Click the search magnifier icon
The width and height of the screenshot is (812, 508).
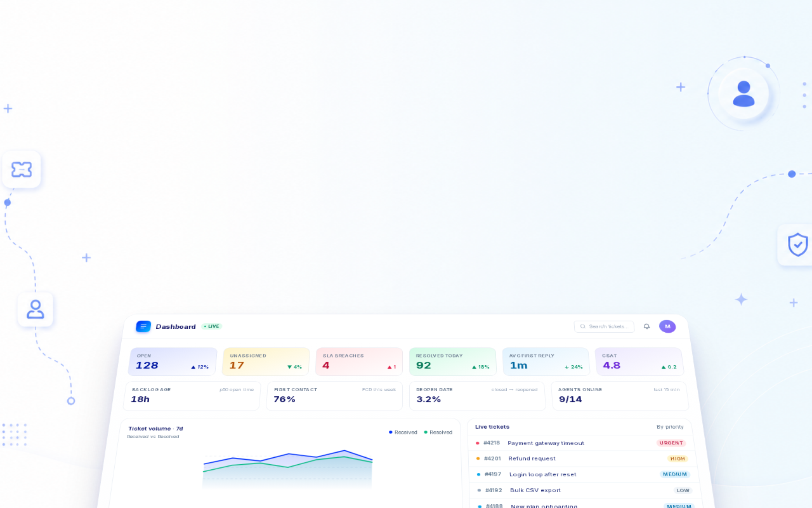pyautogui.click(x=582, y=326)
